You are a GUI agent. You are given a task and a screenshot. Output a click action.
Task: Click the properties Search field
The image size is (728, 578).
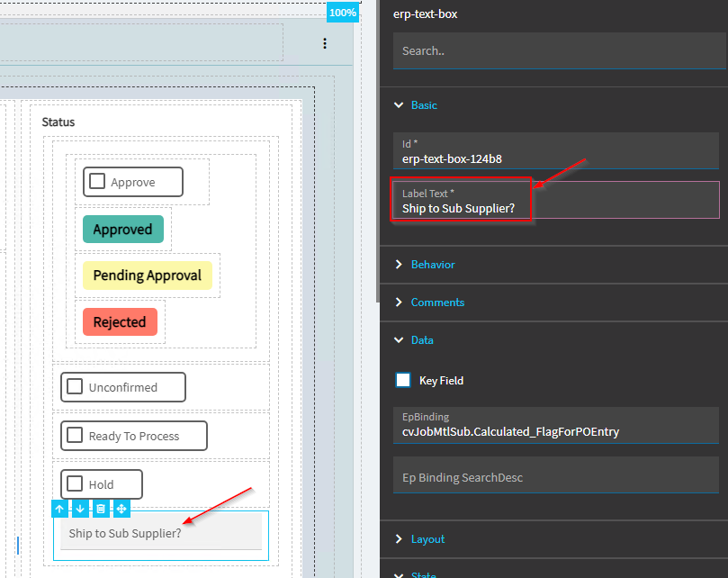point(560,50)
